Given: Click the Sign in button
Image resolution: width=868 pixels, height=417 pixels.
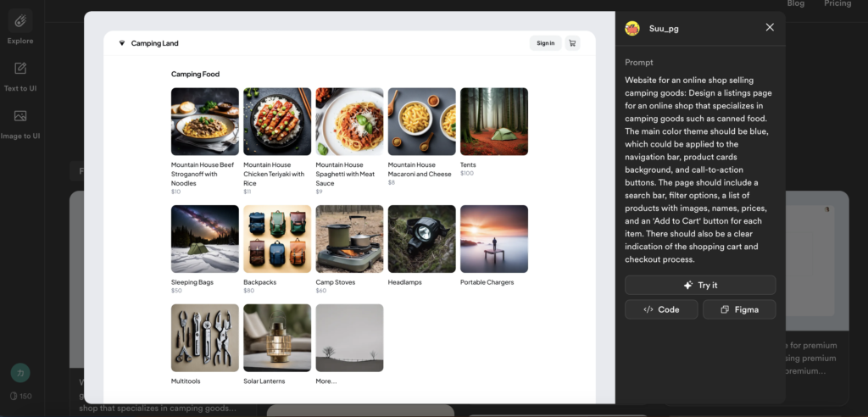Looking at the screenshot, I should click(545, 43).
